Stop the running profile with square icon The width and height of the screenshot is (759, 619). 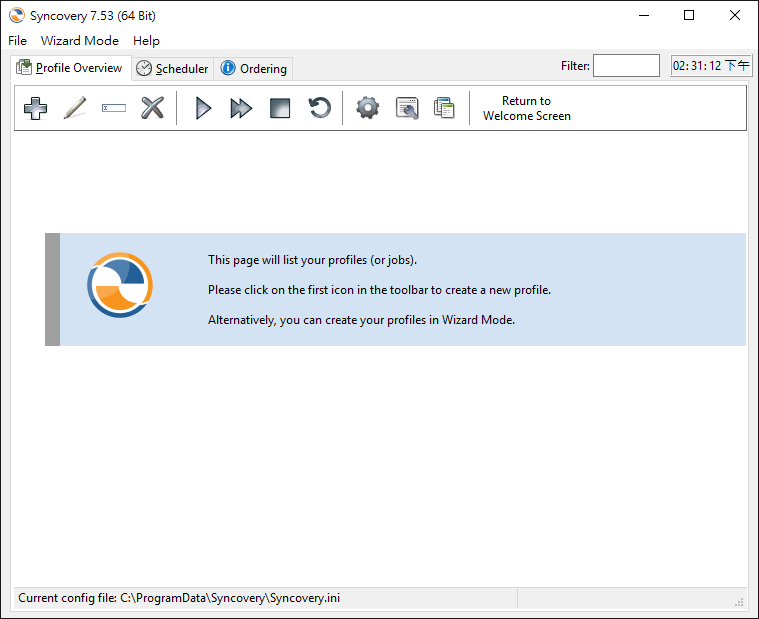[280, 108]
